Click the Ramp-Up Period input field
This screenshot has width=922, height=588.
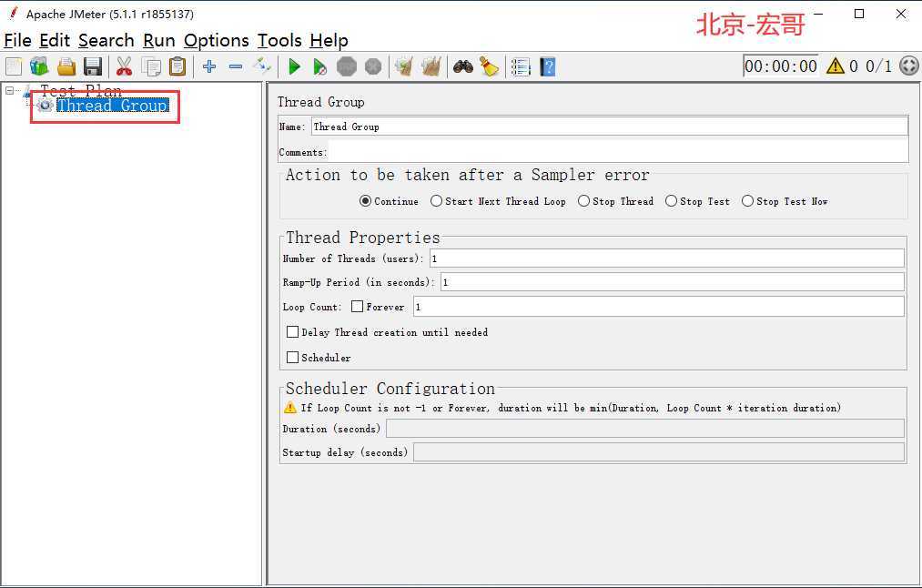tap(672, 282)
